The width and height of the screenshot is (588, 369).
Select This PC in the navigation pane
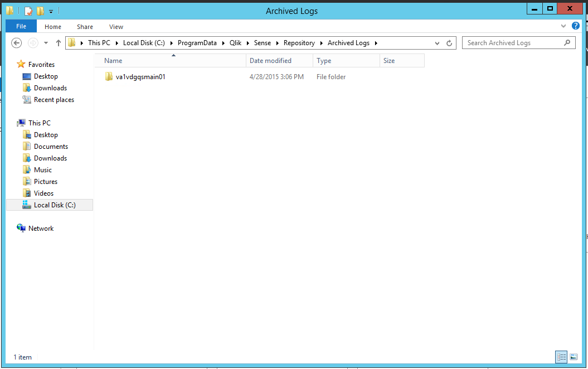40,123
